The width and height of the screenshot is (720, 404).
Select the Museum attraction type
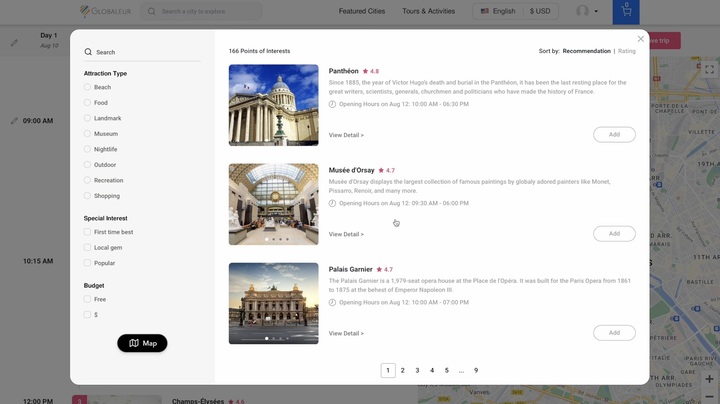[x=88, y=134]
